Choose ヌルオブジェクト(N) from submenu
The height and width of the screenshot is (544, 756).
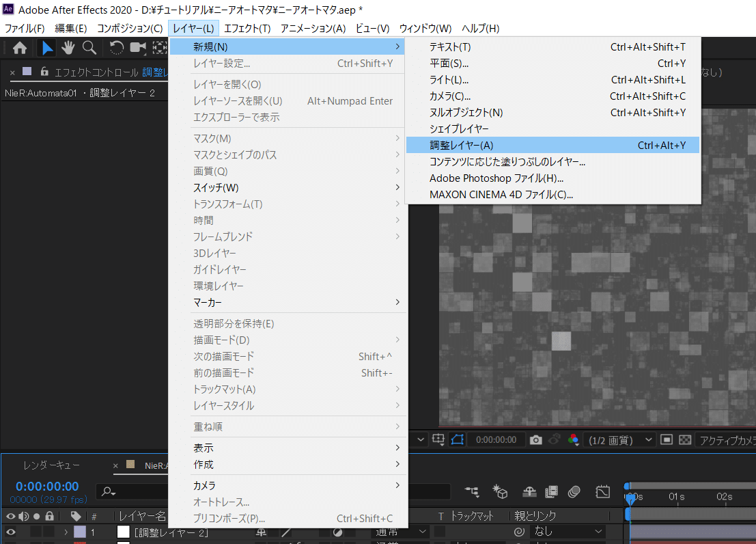[x=552, y=113]
